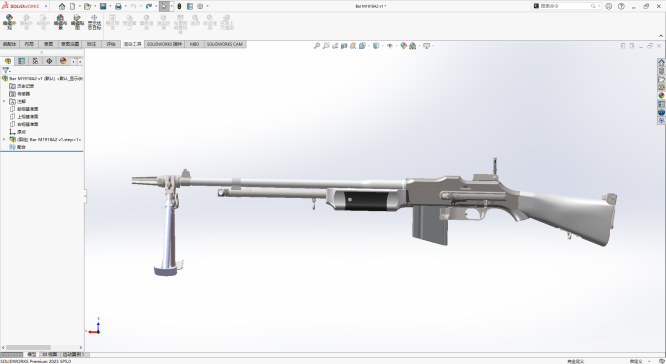Click Zoom to Area icon
The image size is (666, 364).
326,46
